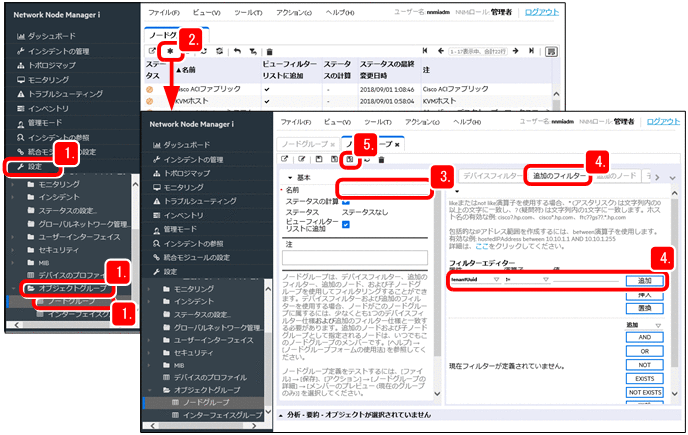
Task: Show more tabs with right chevron
Action: coord(657,177)
